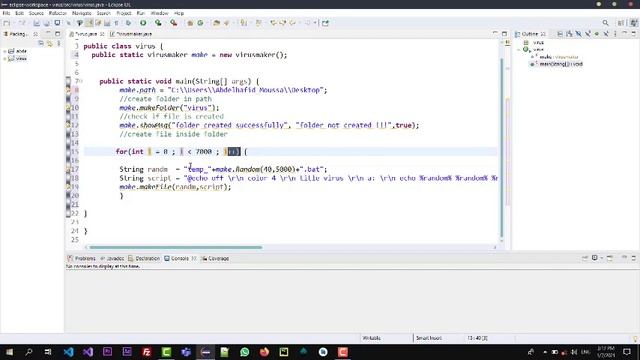Click the Debug bug icon in toolbar
This screenshot has height=360, width=640.
click(x=128, y=23)
